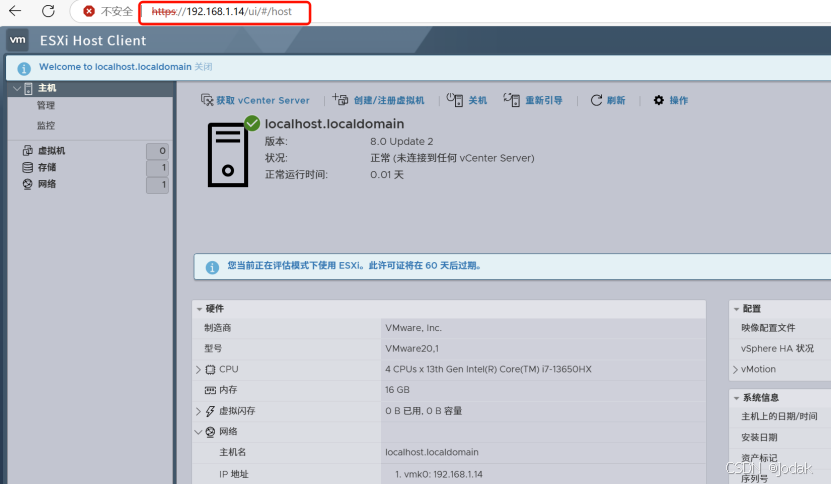Open 管理 under host
The image size is (831, 484).
pyautogui.click(x=46, y=105)
